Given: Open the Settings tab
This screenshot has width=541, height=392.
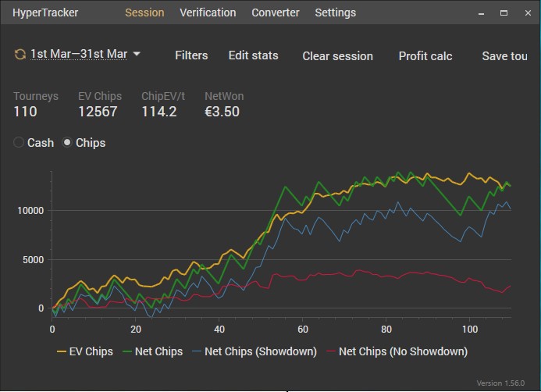Looking at the screenshot, I should tap(335, 12).
